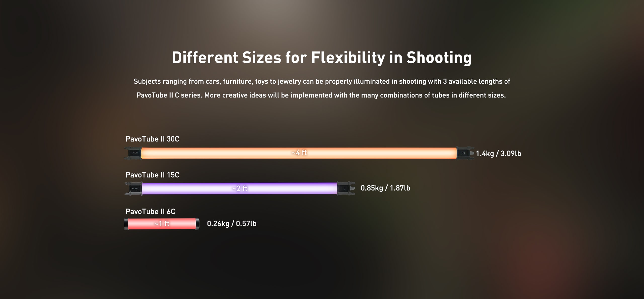Viewport: 644px width, 299px height.
Task: Click the "~2 ft" length label
Action: 240,188
